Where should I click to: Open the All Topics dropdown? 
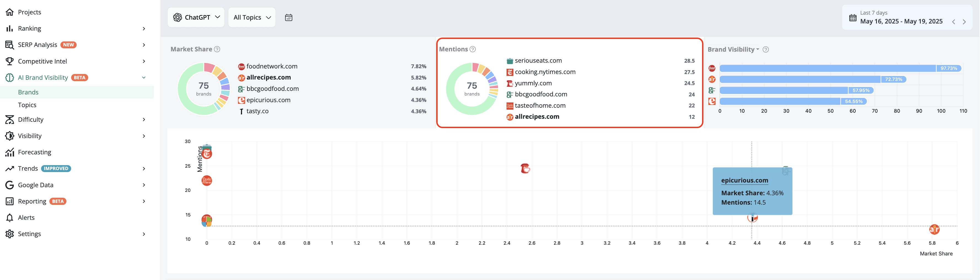252,17
